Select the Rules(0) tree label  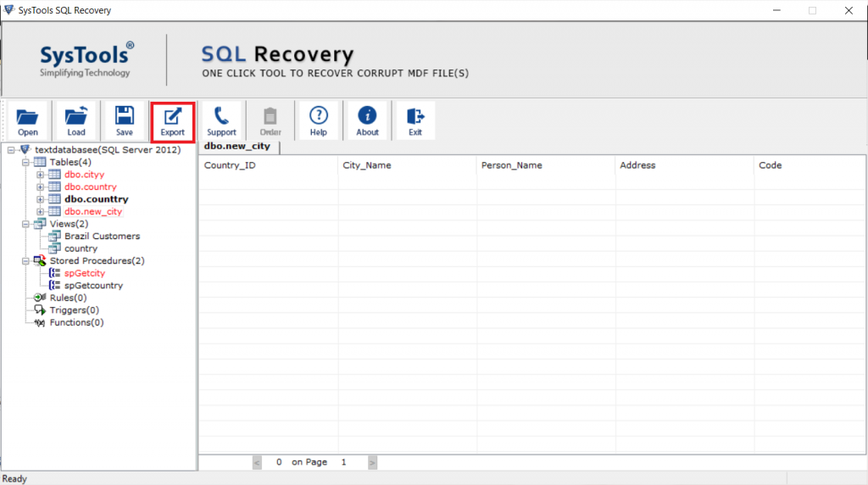click(68, 298)
